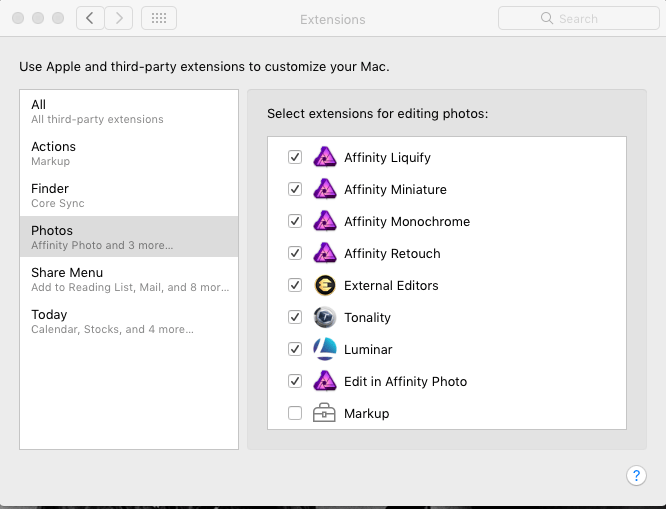Disable the Affinity Retouch checkbox
The height and width of the screenshot is (509, 666).
pos(295,253)
